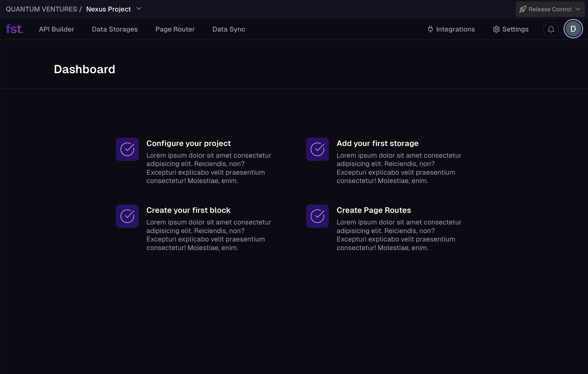Viewport: 588px width, 374px height.
Task: Toggle completion of Create your first block
Action: coord(127,216)
